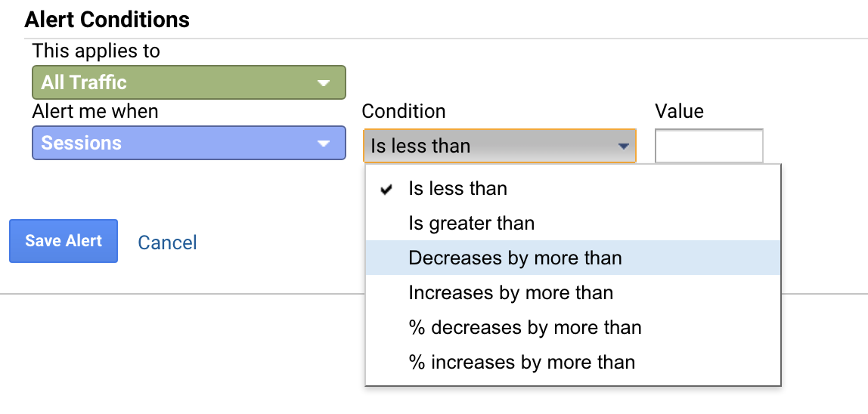This screenshot has height=414, width=868.
Task: Click the 'Value' label text
Action: tap(679, 112)
